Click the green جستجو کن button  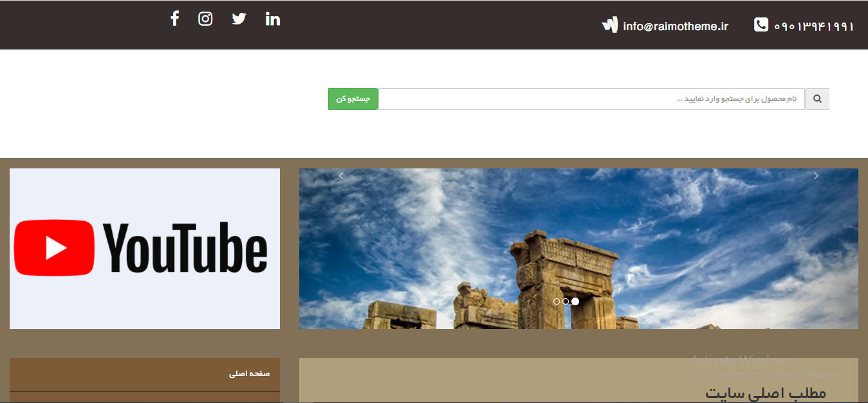coord(353,99)
